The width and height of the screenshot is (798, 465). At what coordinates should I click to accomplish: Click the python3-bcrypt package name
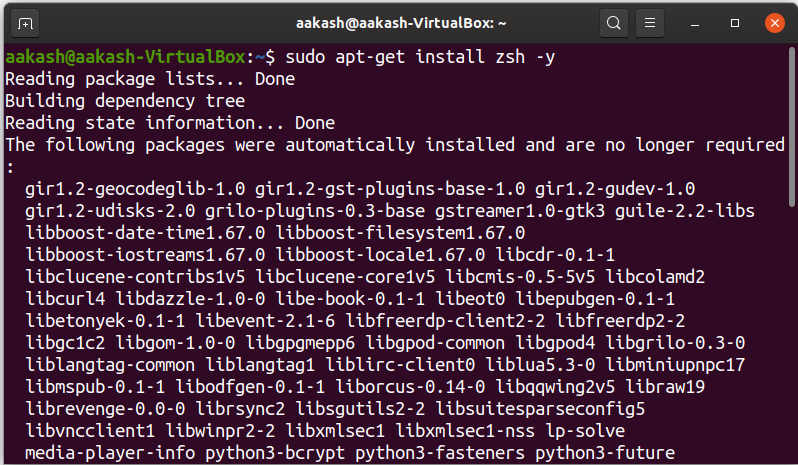pyautogui.click(x=275, y=453)
